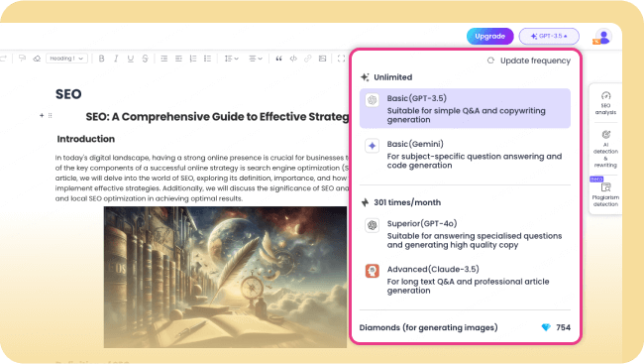Toggle italic formatting in toolbar
The width and height of the screenshot is (644, 364).
(116, 59)
